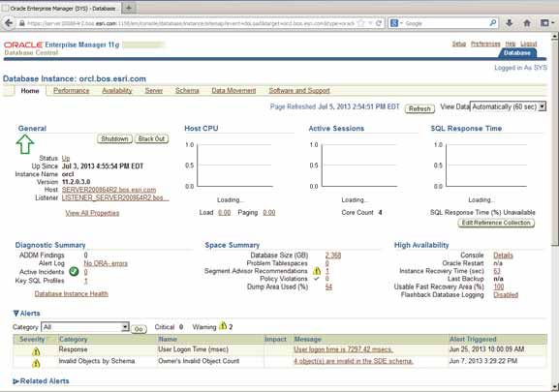
Task: Click the Dump Area Used value 54
Action: tap(328, 286)
